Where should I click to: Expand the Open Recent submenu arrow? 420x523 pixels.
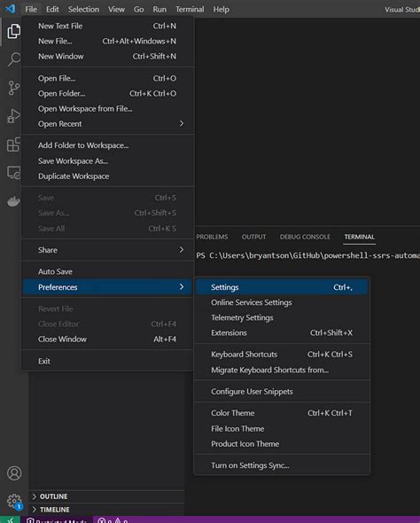pos(182,124)
